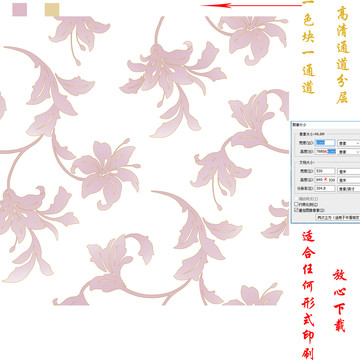Viewport: 360px width, 360px height.
Task: Toggle the greyed-out Scale Styles checkbox
Action: point(296,199)
